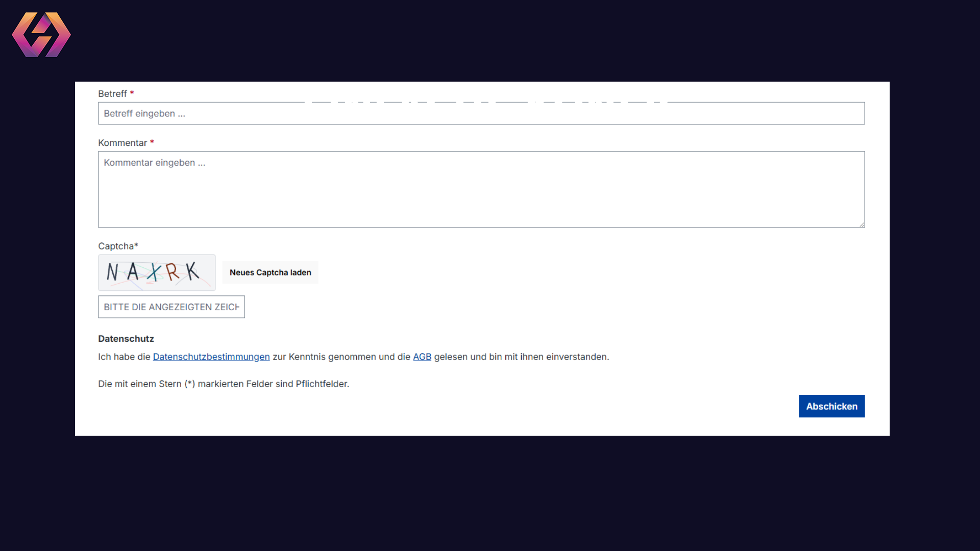Click the Captcha label

coord(118,246)
